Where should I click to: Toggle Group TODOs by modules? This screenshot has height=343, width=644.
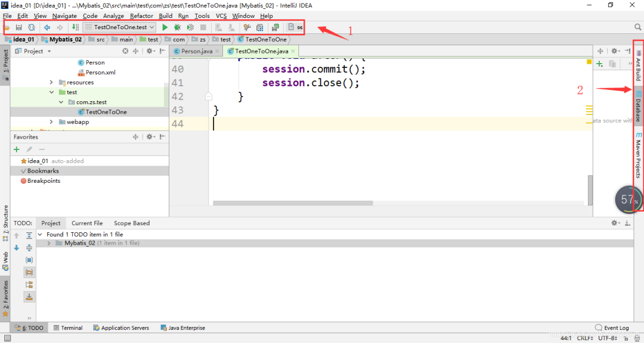coord(29,260)
